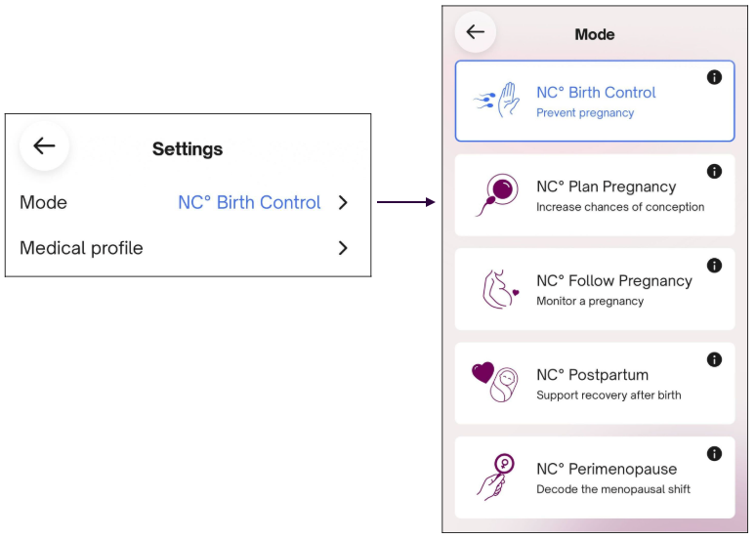Open info for NC° Plan Pregnancy

click(x=714, y=171)
